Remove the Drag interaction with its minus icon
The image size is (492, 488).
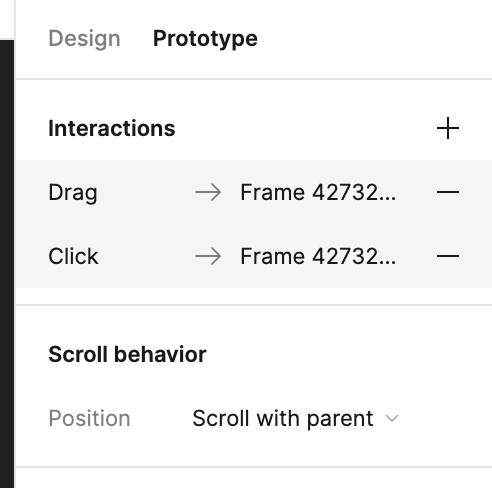pos(448,192)
